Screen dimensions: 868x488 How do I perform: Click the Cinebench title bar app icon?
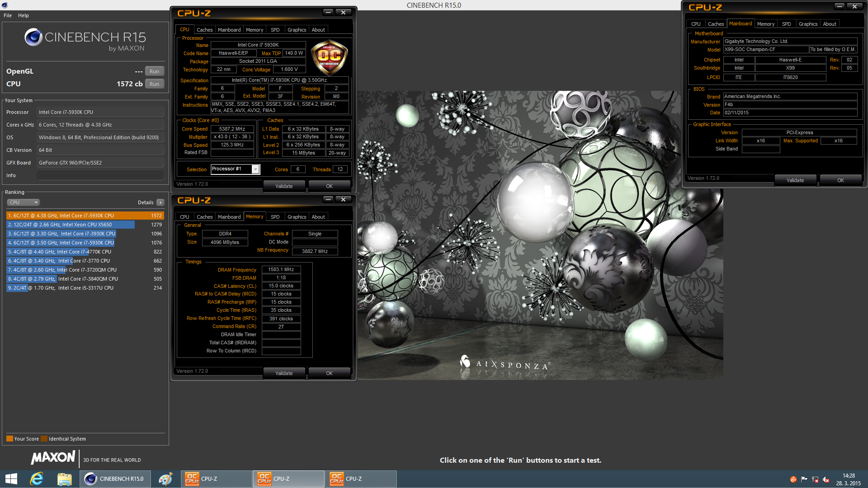coord(5,5)
